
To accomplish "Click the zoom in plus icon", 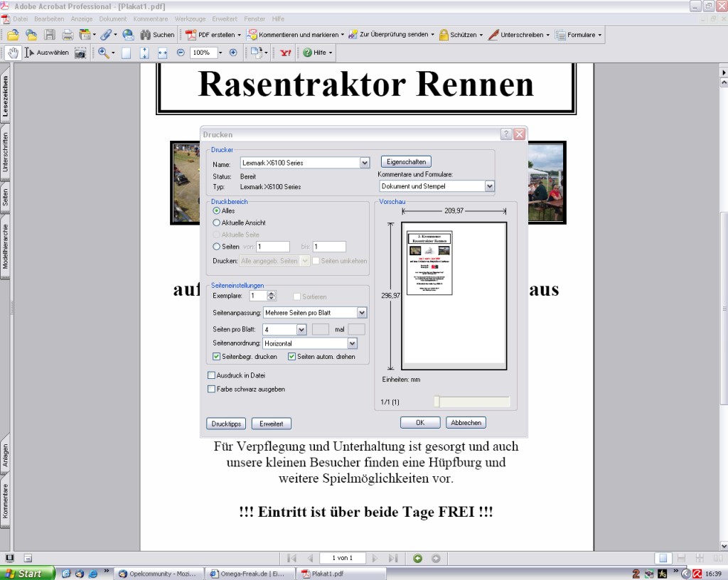I will [233, 53].
